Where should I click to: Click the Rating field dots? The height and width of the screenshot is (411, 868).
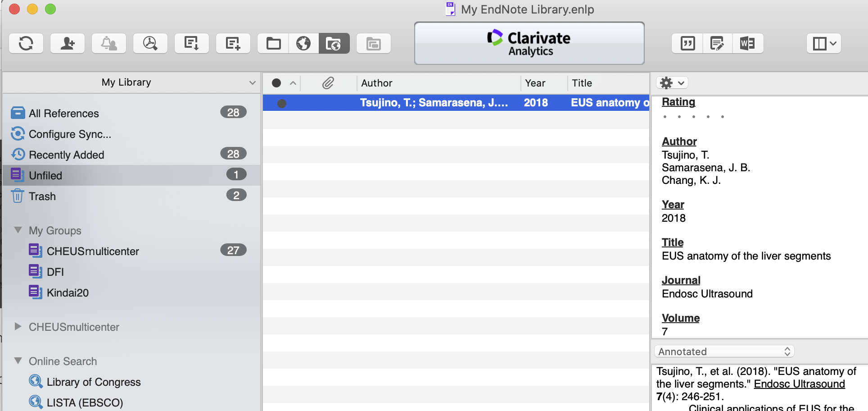[x=693, y=117]
